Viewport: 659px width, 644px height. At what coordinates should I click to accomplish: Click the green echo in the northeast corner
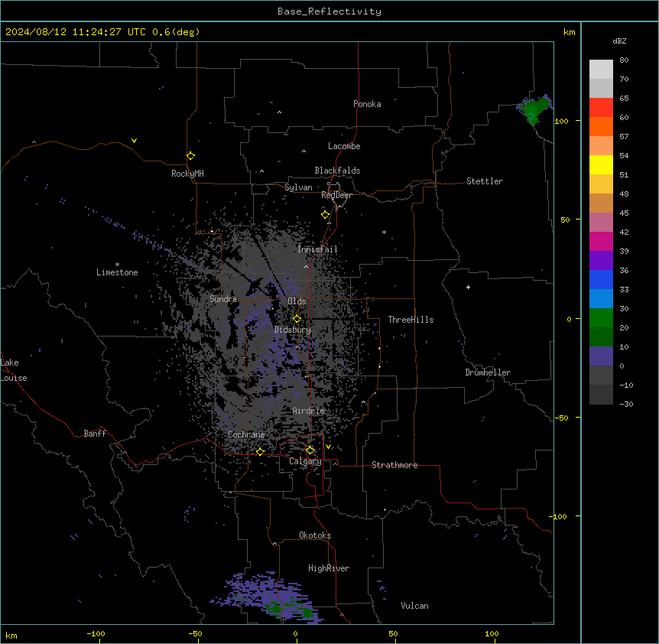(534, 109)
